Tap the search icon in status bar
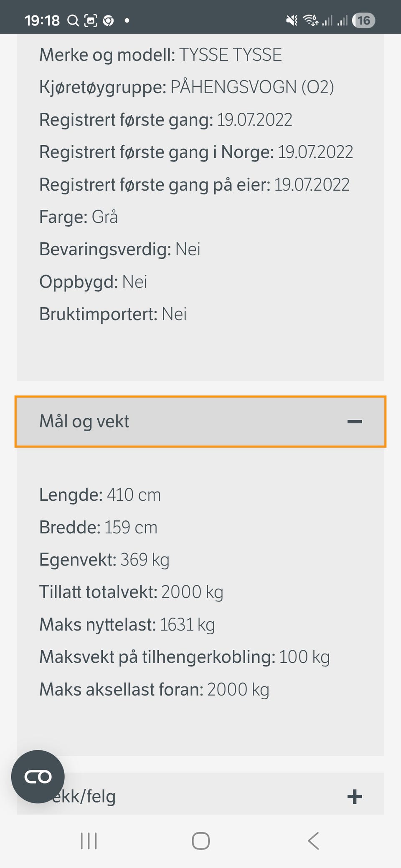Screen dimensions: 401x868 coord(73,20)
